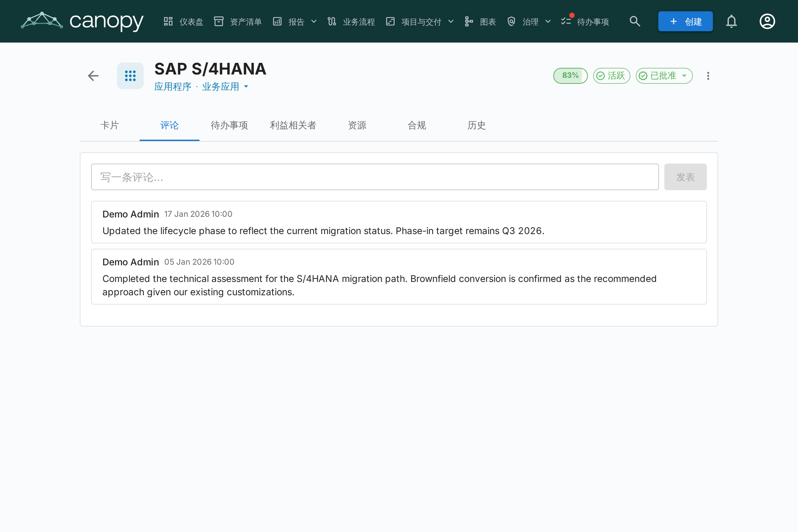Click the 发表 post button
Screen dimensions: 798x532
[685, 177]
